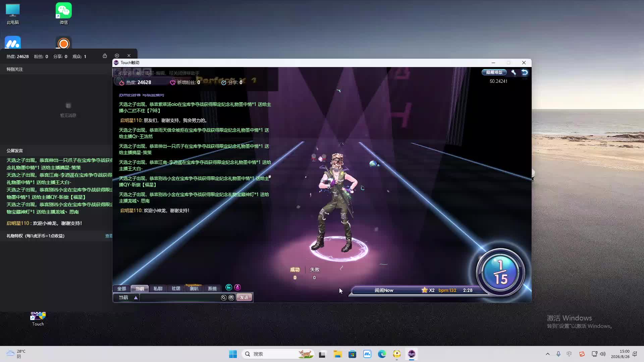644x362 pixels.
Task: Click the green lock chat icon
Action: [229, 287]
